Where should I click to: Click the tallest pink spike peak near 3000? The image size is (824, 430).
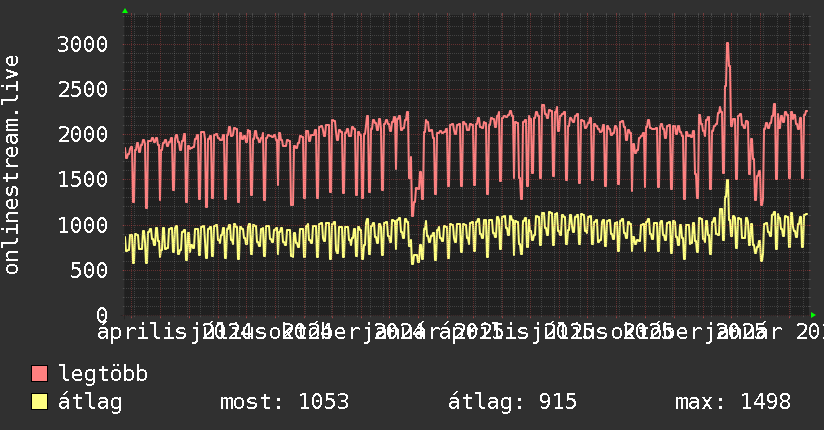727,44
